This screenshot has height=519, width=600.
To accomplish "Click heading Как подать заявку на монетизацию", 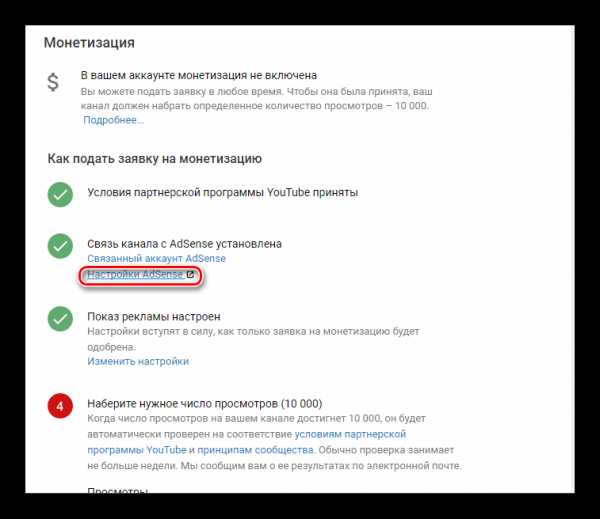I will [155, 158].
